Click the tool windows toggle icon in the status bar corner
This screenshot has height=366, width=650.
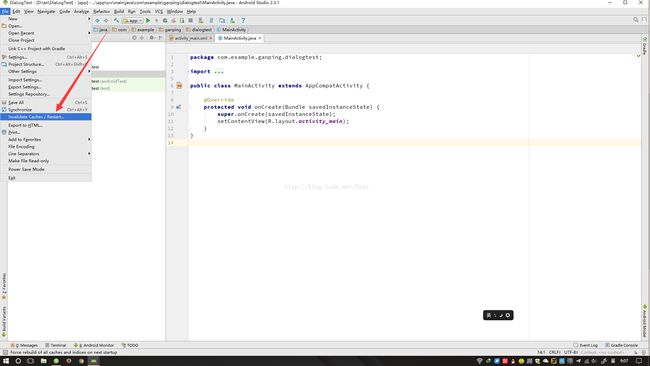pos(5,352)
